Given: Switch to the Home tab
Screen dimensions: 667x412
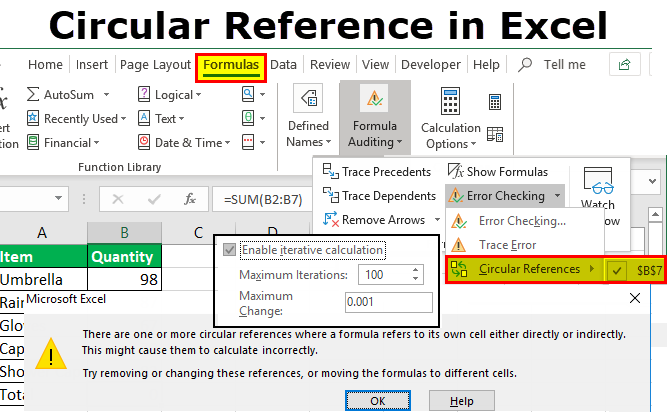Looking at the screenshot, I should (x=45, y=65).
